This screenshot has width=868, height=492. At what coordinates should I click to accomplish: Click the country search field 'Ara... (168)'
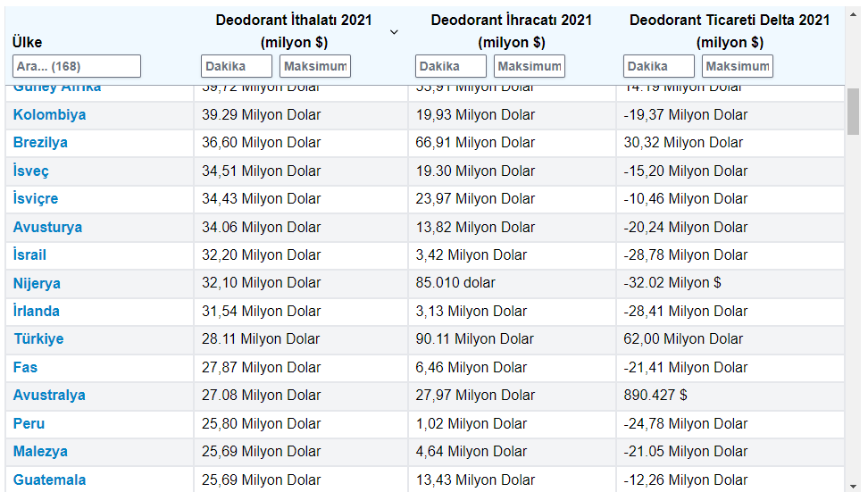77,66
